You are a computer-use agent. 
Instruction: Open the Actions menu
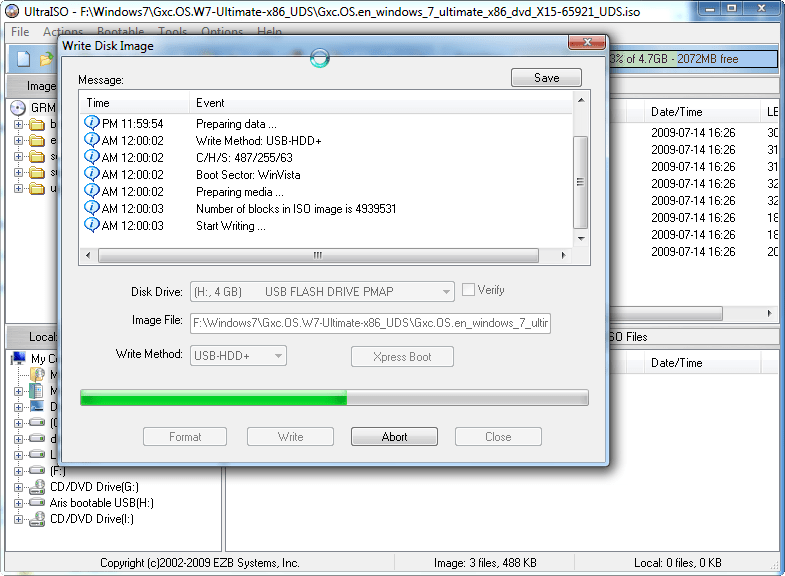click(x=63, y=32)
